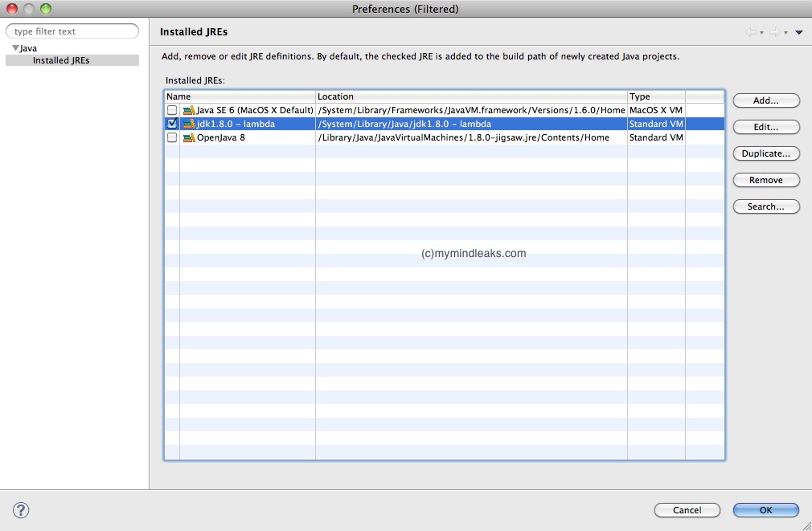Viewport: 812px width, 531px height.
Task: Collapse the Java tree node
Action: coord(15,48)
